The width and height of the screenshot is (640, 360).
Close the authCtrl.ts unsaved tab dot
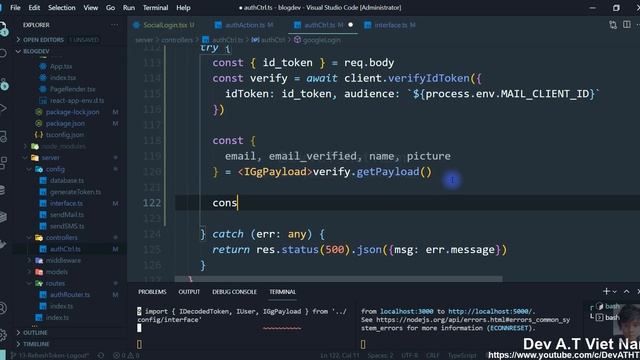pos(350,25)
